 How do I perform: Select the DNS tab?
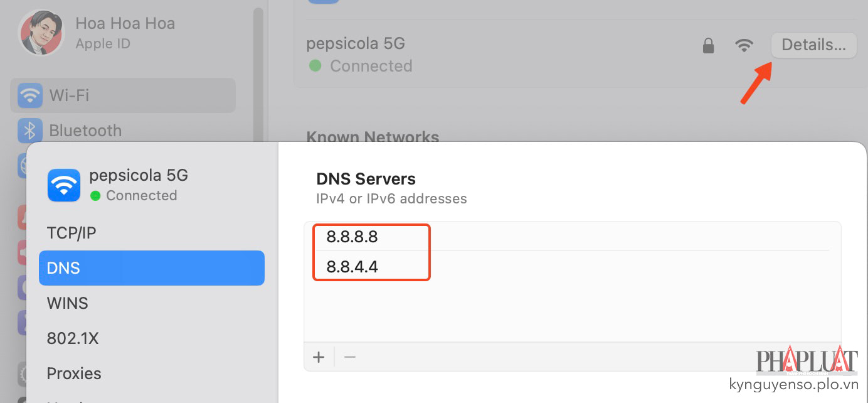point(151,268)
